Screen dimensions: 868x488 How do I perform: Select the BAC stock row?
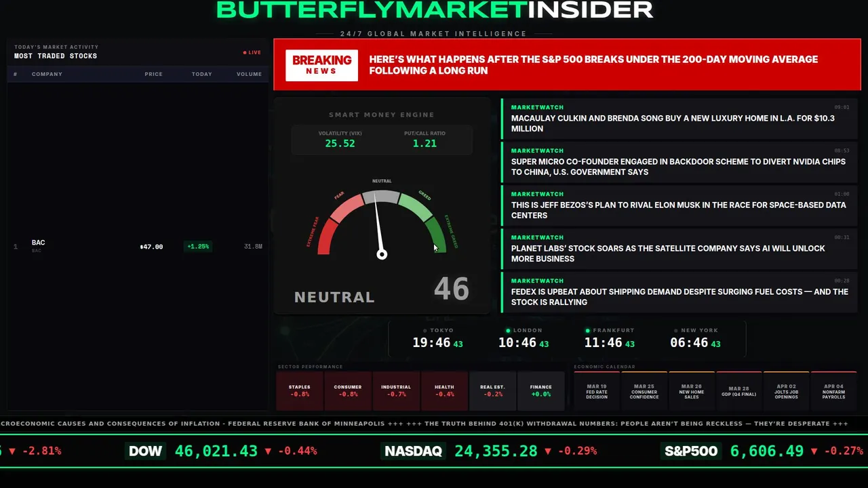click(x=138, y=246)
